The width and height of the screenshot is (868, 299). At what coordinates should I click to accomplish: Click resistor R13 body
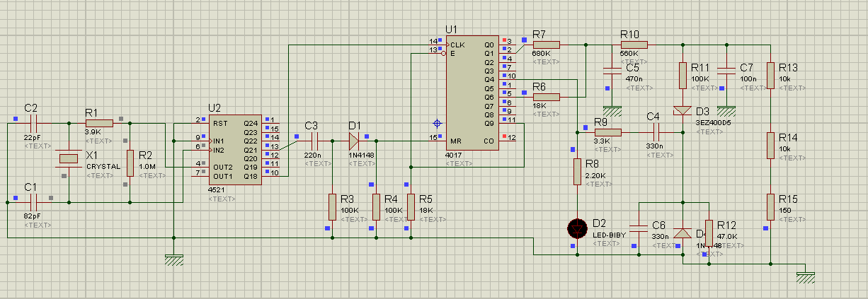click(771, 76)
